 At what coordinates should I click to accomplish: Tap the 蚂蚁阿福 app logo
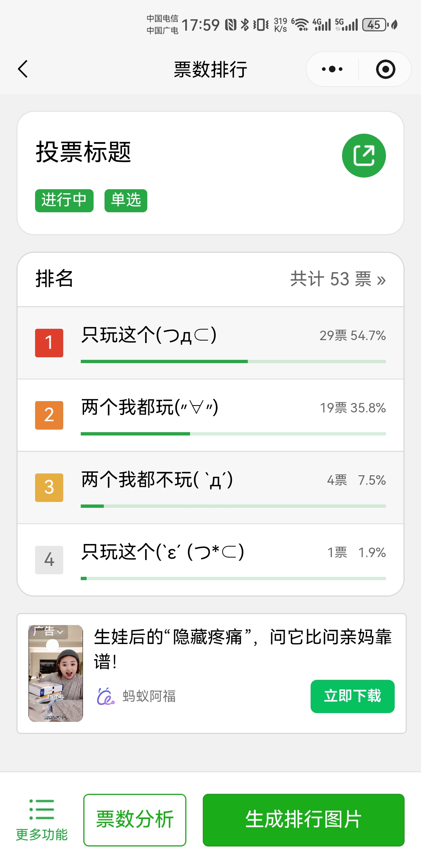point(106,696)
